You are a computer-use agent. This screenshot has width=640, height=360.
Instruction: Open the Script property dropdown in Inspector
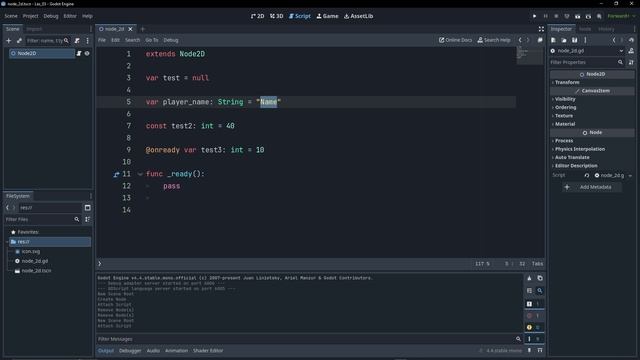(x=630, y=176)
